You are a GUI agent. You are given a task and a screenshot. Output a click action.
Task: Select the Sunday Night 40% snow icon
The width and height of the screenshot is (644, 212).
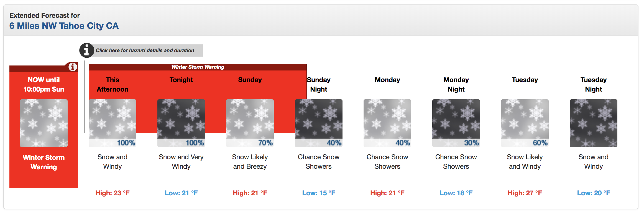pyautogui.click(x=319, y=123)
